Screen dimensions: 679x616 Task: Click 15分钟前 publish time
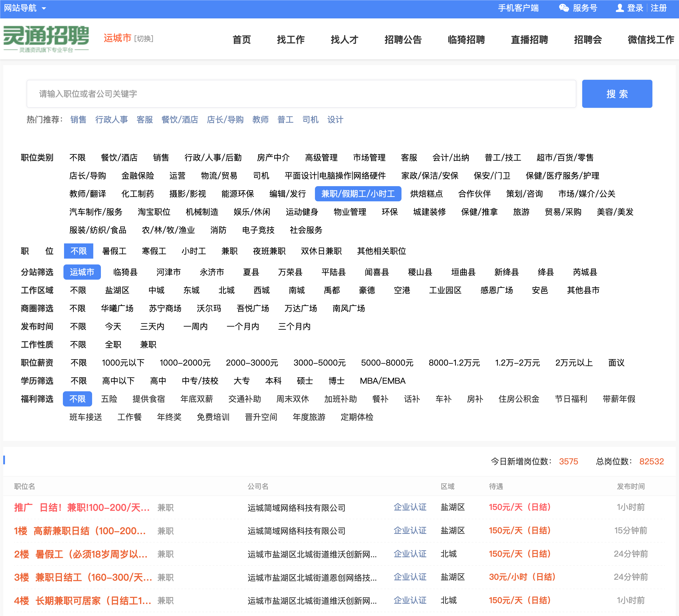631,531
